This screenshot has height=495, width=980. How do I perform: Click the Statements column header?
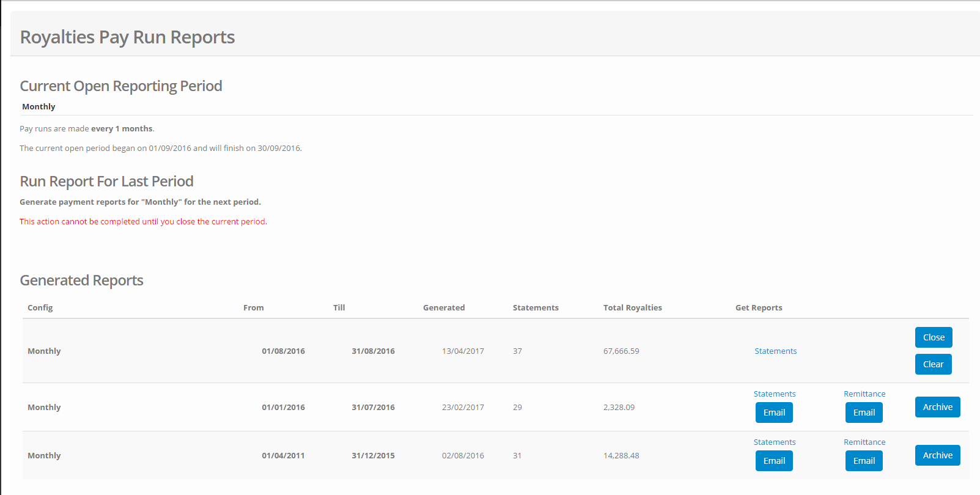click(x=535, y=307)
